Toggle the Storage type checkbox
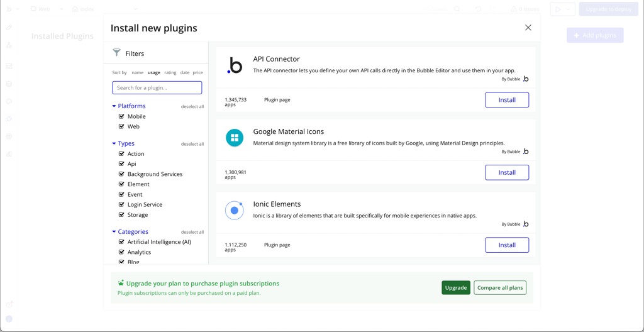This screenshot has height=332, width=644. (121, 215)
